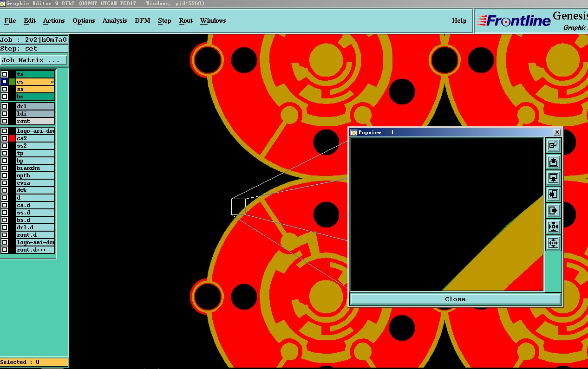The image size is (588, 369).
Task: Open the Step menu
Action: [x=164, y=20]
